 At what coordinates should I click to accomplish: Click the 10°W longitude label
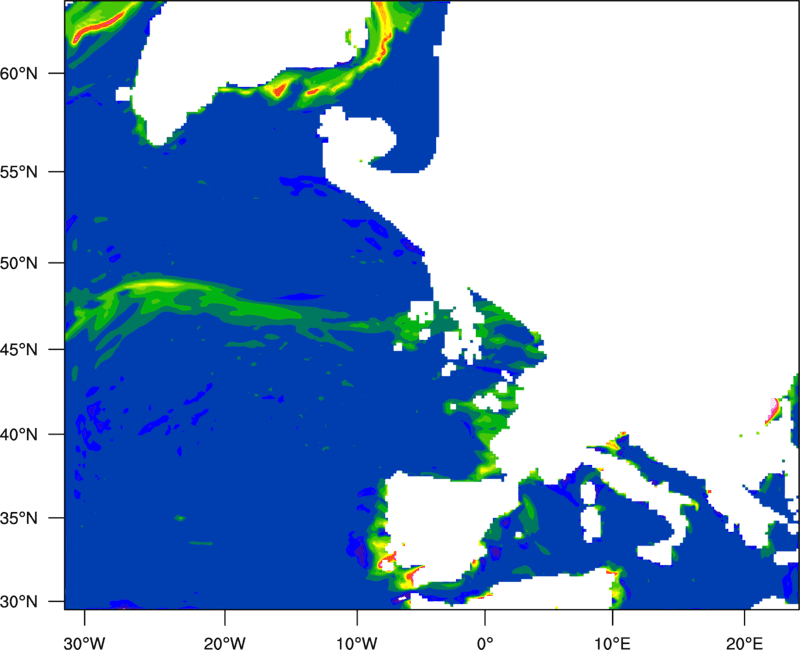pos(357,643)
